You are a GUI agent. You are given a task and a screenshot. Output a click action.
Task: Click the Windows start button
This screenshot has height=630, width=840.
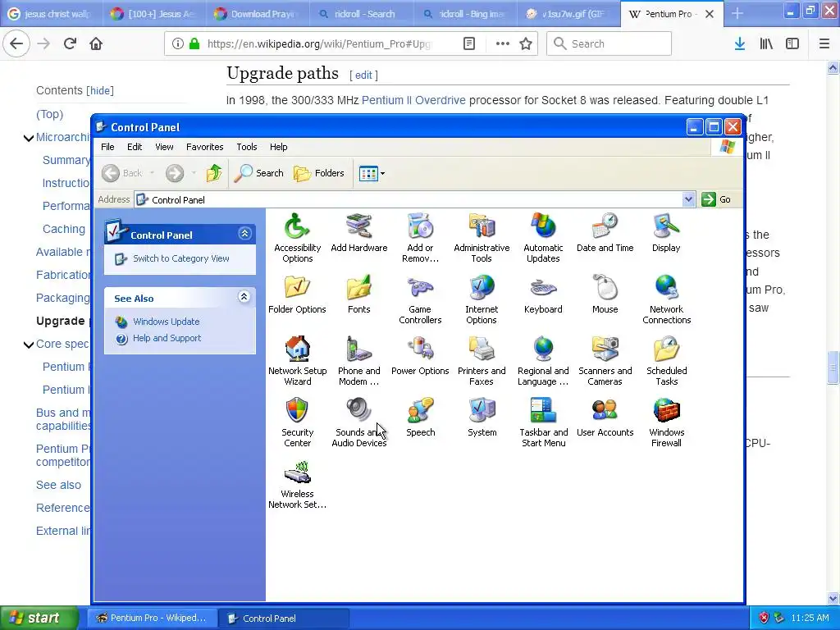coord(39,618)
